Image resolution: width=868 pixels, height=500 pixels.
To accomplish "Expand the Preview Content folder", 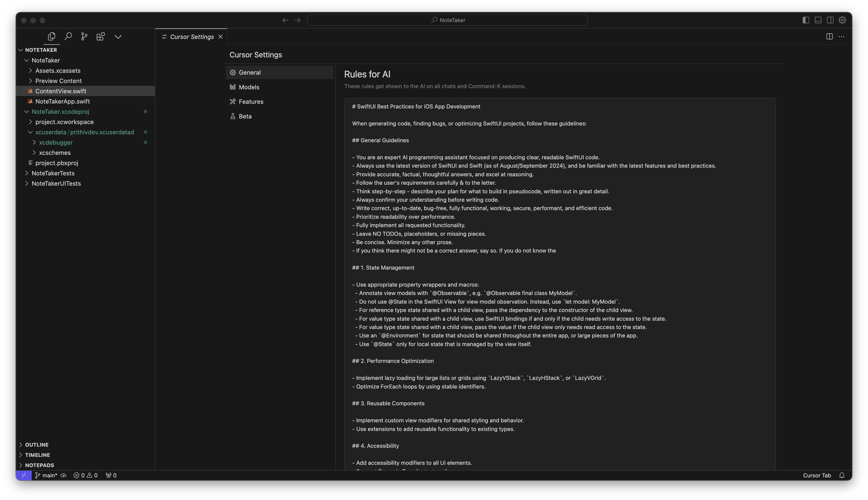I will (85, 81).
